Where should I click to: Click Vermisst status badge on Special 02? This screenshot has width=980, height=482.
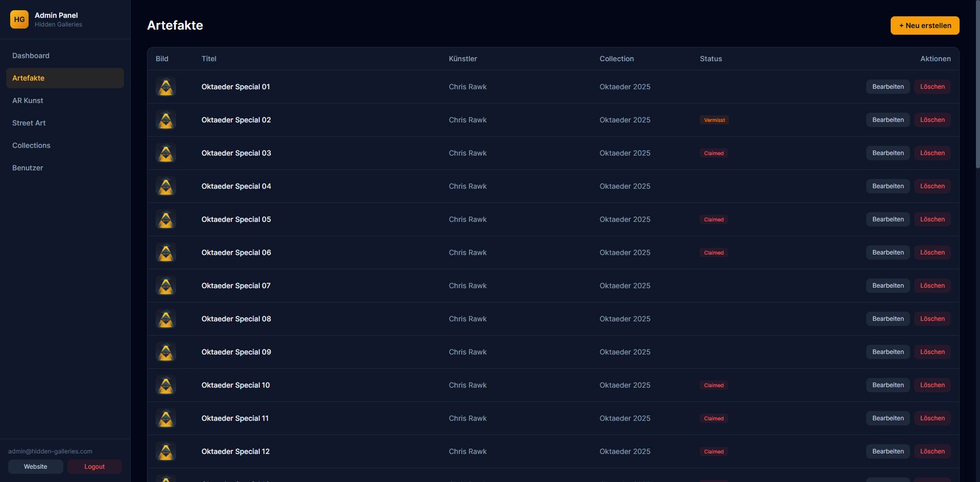coord(714,120)
